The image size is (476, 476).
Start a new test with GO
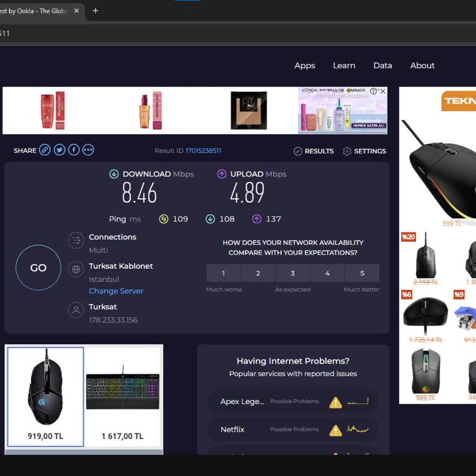pyautogui.click(x=38, y=268)
